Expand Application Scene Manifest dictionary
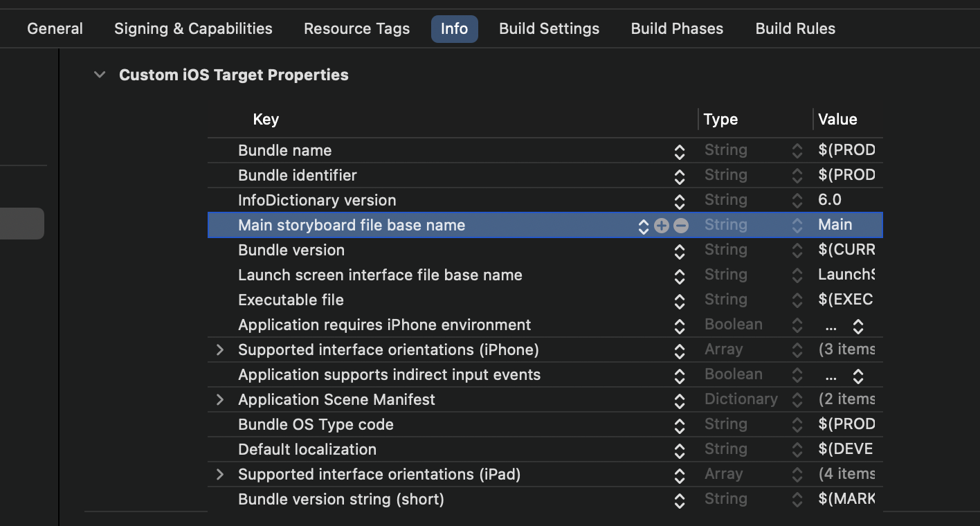980x526 pixels. 220,400
